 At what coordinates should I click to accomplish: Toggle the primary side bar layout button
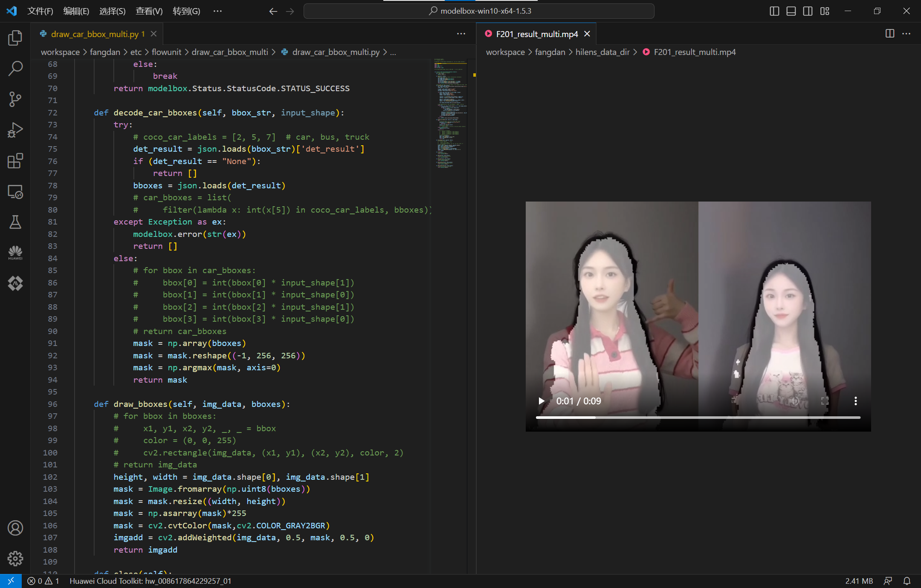[x=774, y=11]
